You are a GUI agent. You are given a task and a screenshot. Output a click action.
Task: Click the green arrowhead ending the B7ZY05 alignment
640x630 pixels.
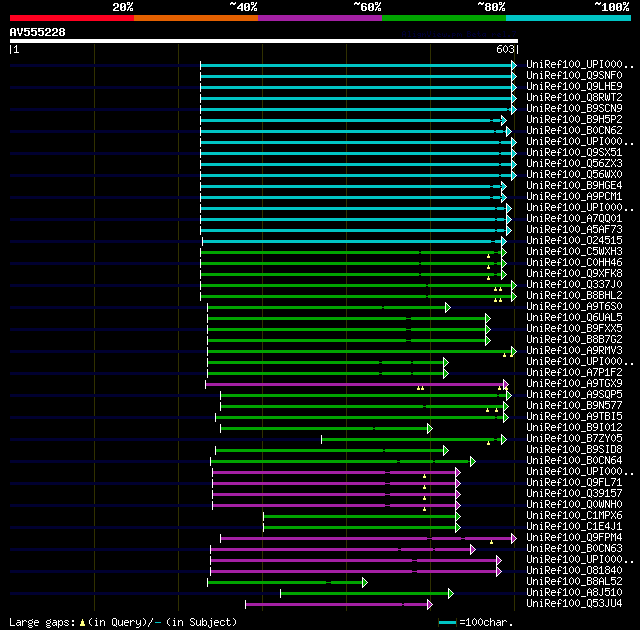click(504, 439)
